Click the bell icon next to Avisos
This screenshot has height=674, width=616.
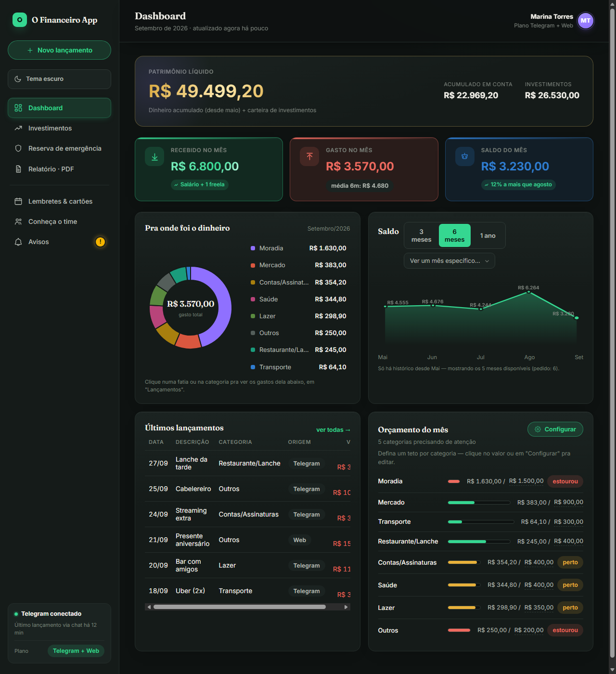pyautogui.click(x=18, y=242)
